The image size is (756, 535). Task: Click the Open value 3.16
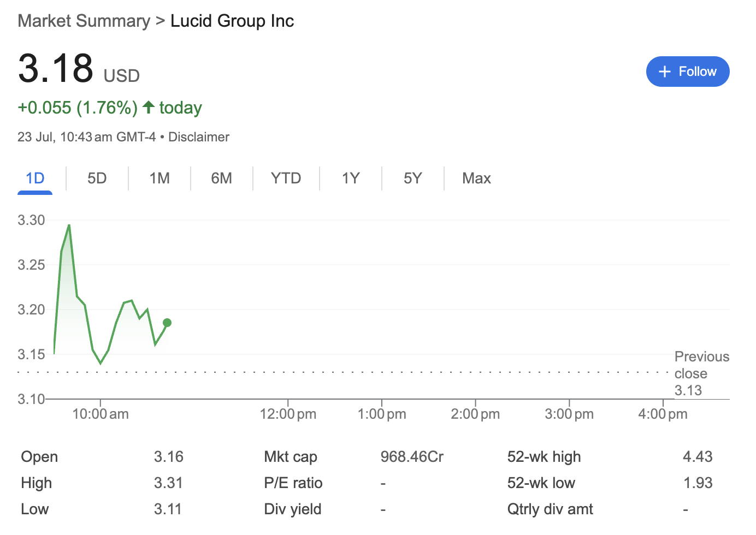[x=169, y=457]
